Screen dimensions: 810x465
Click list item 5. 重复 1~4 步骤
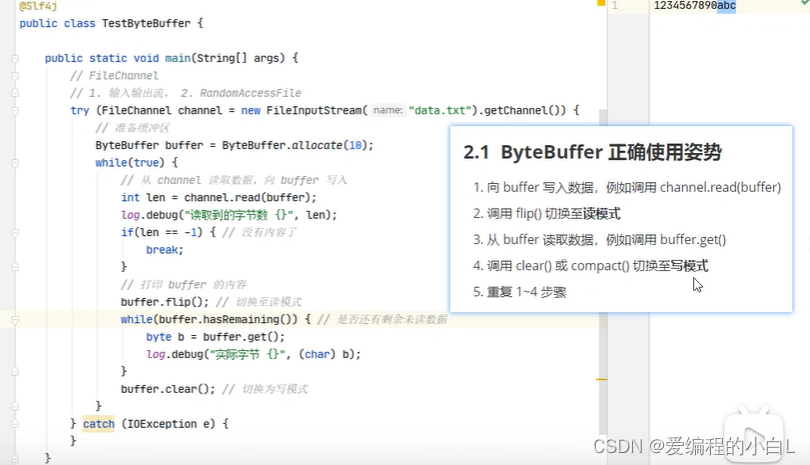(520, 292)
